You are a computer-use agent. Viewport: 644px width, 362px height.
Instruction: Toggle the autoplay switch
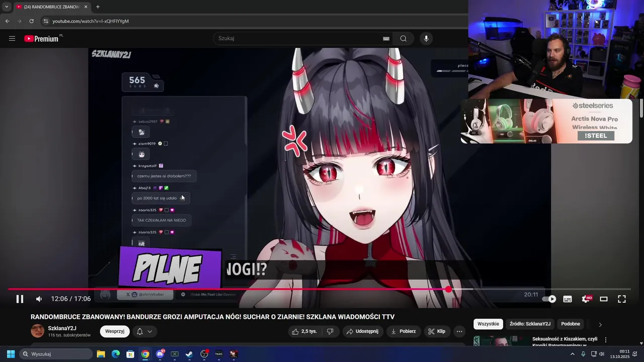click(x=549, y=299)
